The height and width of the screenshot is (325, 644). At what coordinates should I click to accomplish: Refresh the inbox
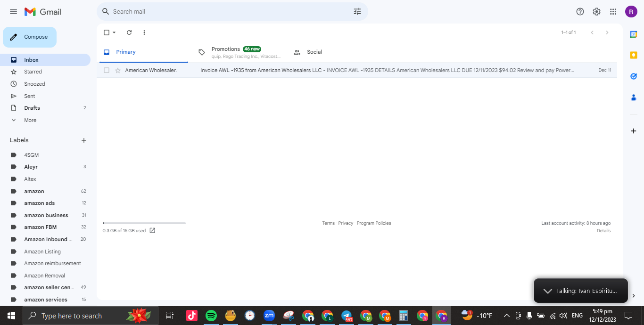pyautogui.click(x=129, y=32)
